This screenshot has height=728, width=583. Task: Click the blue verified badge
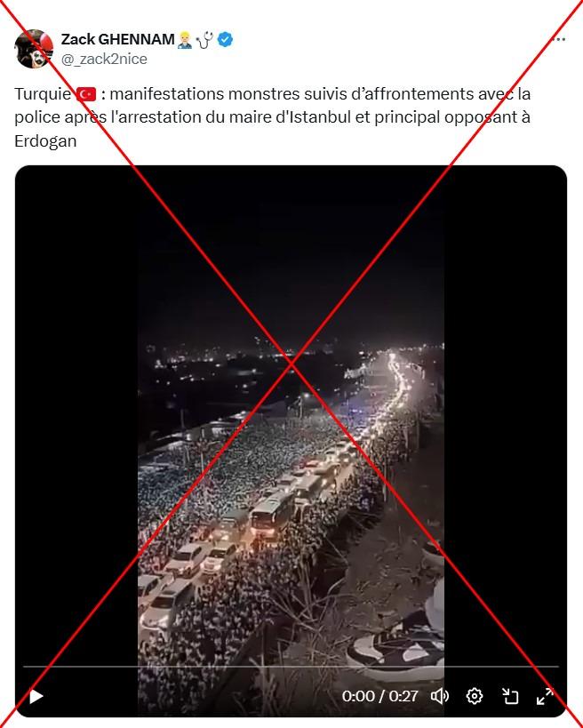pyautogui.click(x=225, y=39)
